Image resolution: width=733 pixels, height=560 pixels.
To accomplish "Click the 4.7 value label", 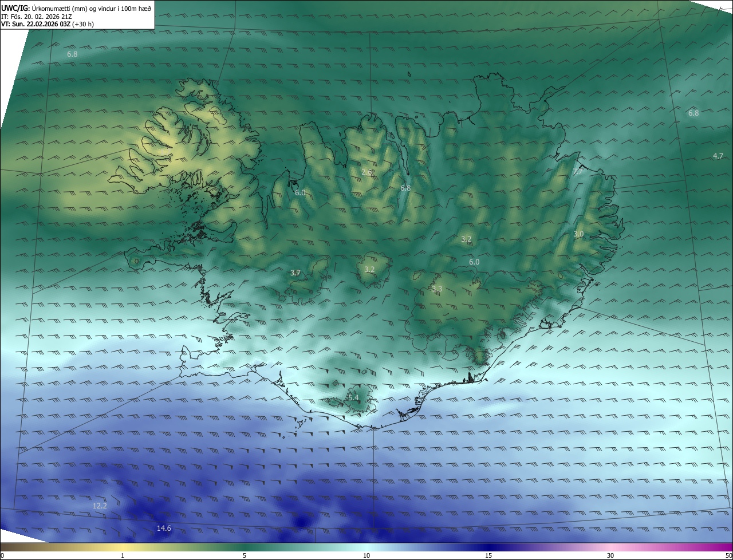I will tap(718, 156).
